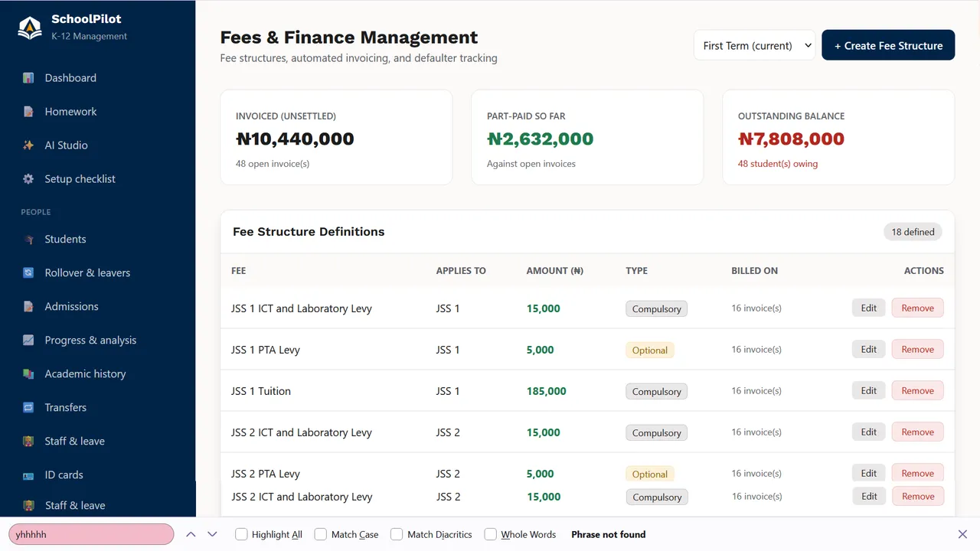Edit the JSS 1 PTA Levy fee
Screen dimensions: 980x551
[868, 350]
